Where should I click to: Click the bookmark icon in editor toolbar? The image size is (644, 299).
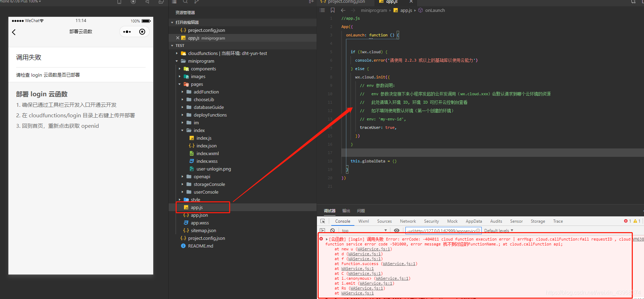pos(333,10)
